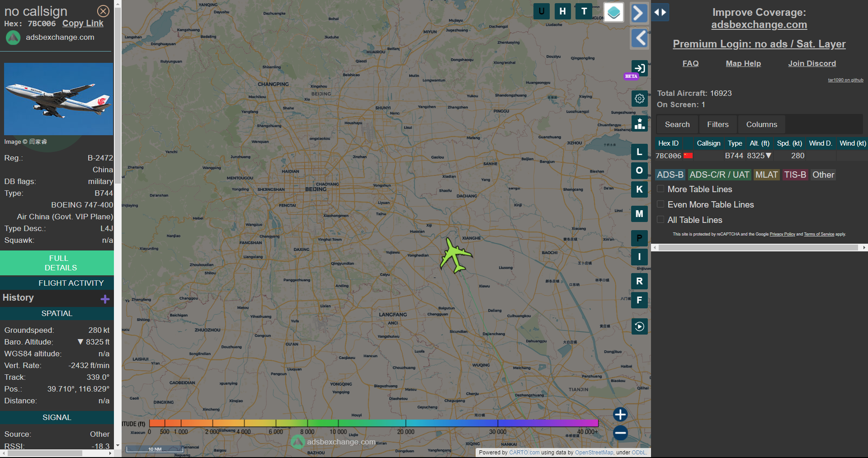The image size is (868, 458).
Task: Sort table by Spd. (kt) column
Action: (x=789, y=143)
